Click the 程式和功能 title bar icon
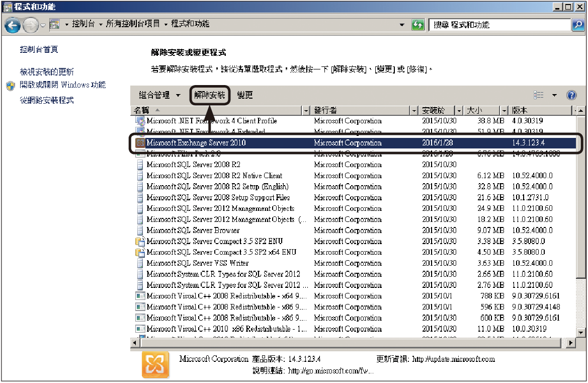 pos(8,7)
